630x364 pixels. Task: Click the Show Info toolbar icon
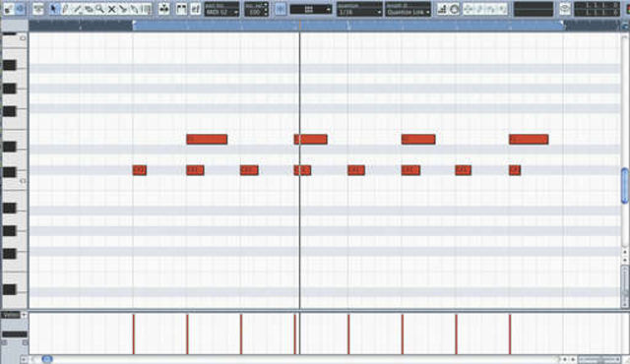pyautogui.click(x=38, y=9)
